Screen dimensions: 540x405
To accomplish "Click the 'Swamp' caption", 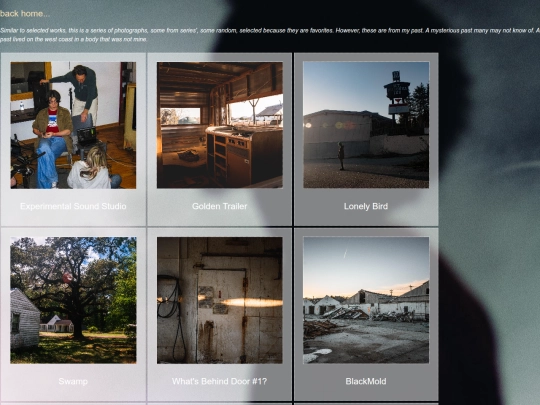I will 73,381.
